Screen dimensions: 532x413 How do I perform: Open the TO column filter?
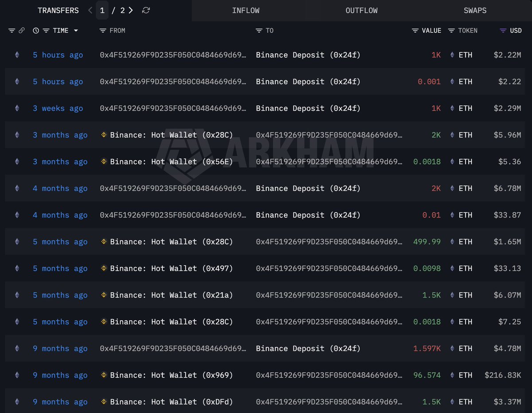(259, 31)
